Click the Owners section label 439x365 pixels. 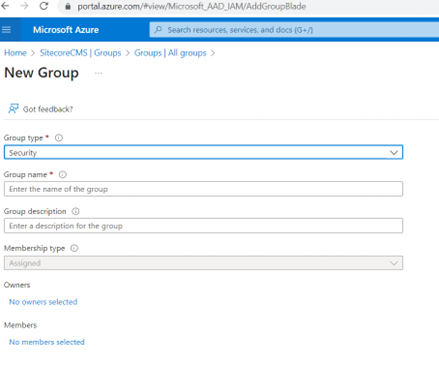click(x=17, y=285)
